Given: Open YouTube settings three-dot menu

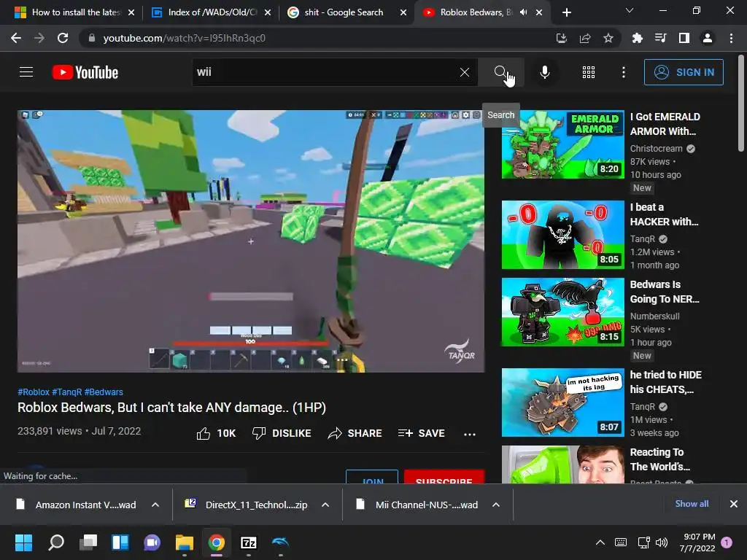Looking at the screenshot, I should [624, 72].
